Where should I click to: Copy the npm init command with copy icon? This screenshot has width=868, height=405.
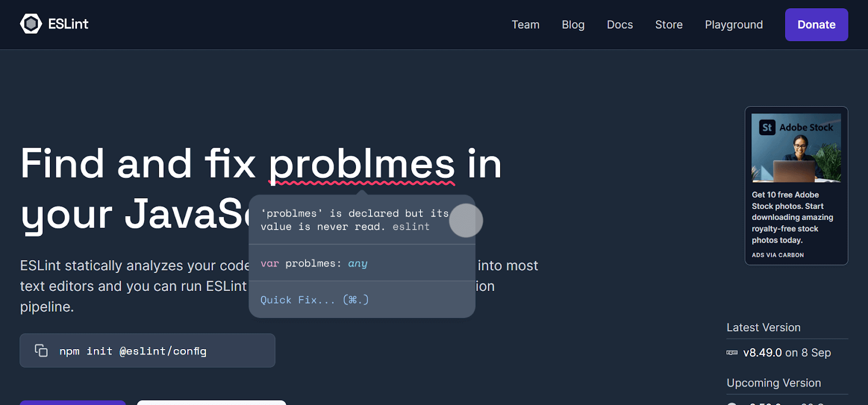point(41,351)
